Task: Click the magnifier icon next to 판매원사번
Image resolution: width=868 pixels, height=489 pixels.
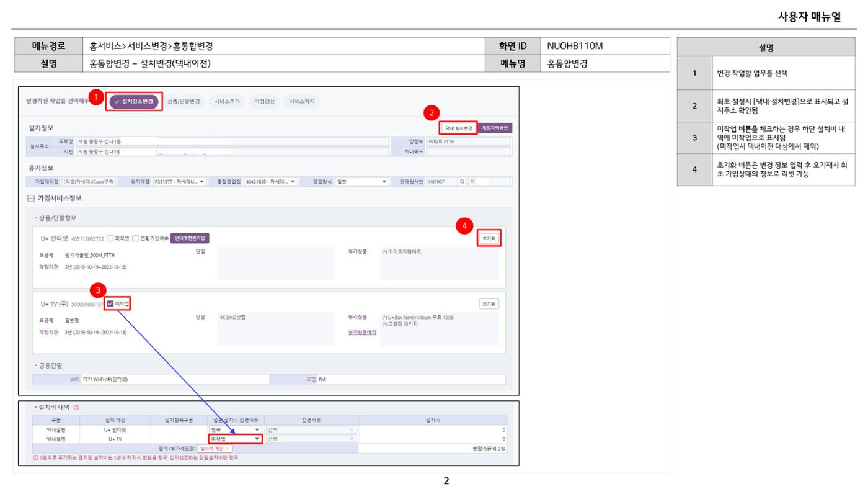Action: [463, 182]
